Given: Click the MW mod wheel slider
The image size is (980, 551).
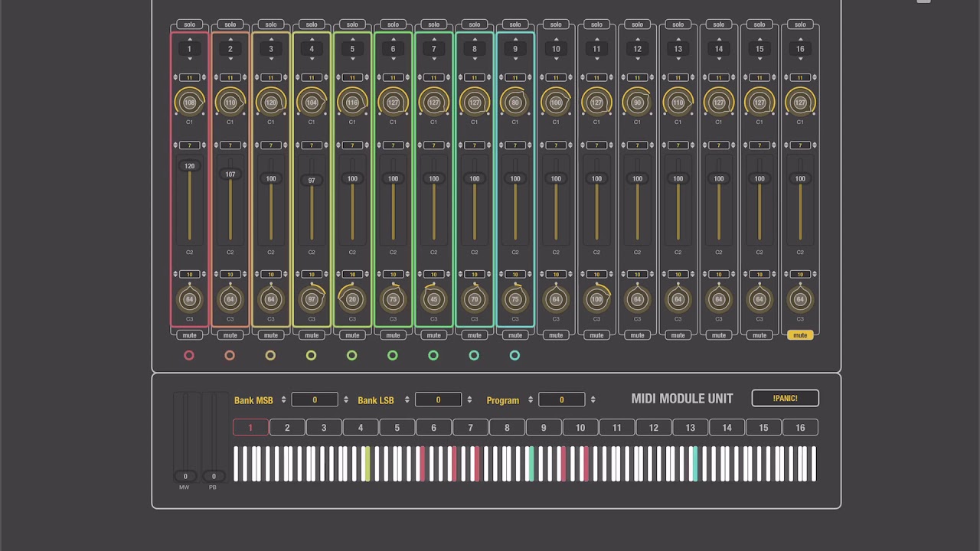Looking at the screenshot, I should [185, 437].
